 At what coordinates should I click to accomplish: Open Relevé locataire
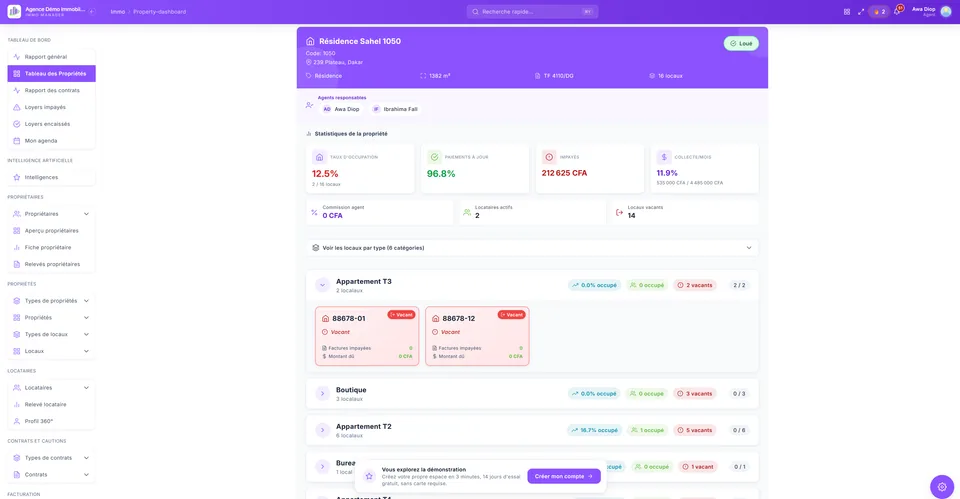tap(51, 405)
